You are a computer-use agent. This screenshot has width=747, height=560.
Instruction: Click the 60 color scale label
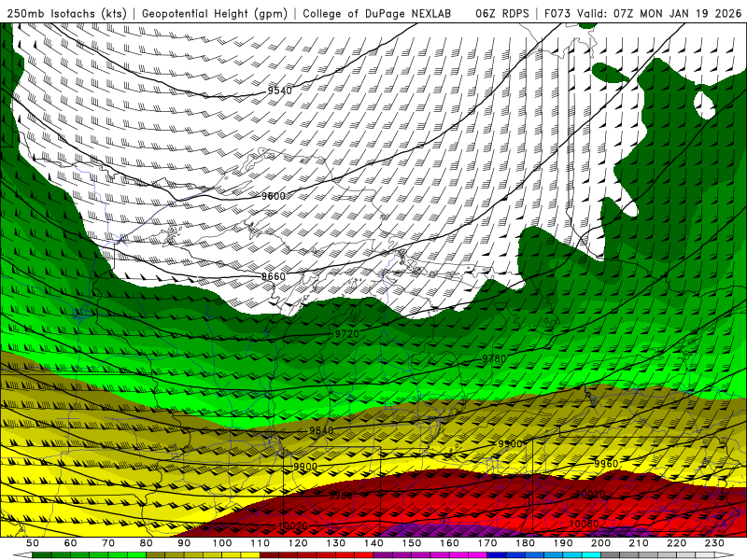pos(71,543)
